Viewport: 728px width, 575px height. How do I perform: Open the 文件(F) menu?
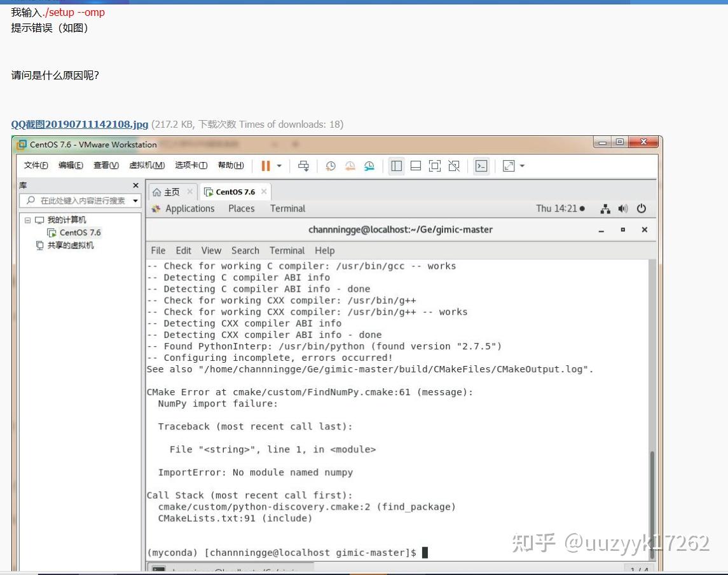coord(36,165)
